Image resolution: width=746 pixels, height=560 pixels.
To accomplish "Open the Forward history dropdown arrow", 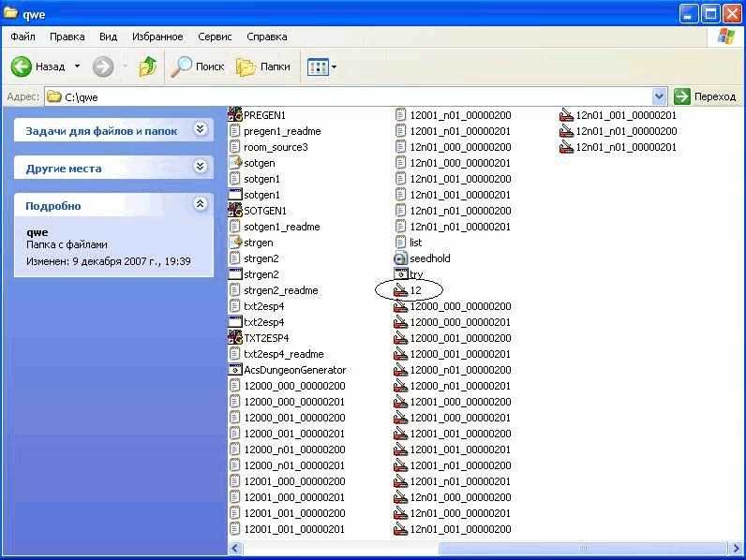I will (125, 66).
